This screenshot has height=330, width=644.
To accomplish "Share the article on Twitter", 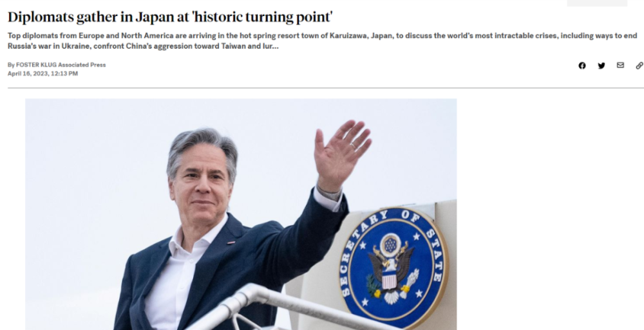I will (x=601, y=66).
